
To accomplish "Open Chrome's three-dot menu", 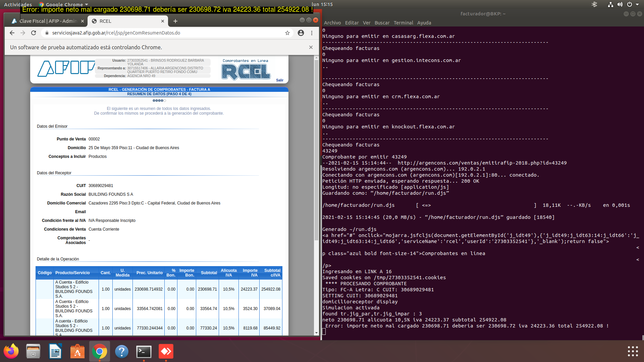I will pos(312,33).
